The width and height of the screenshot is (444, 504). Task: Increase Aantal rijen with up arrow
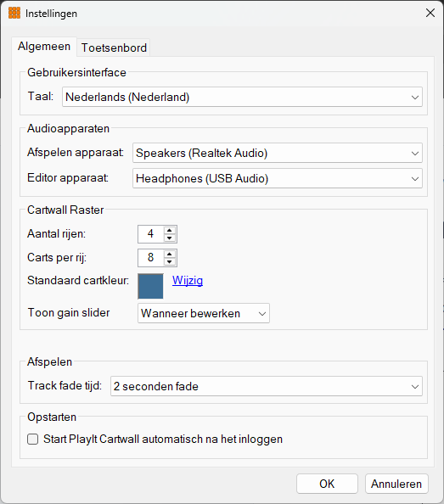click(170, 230)
